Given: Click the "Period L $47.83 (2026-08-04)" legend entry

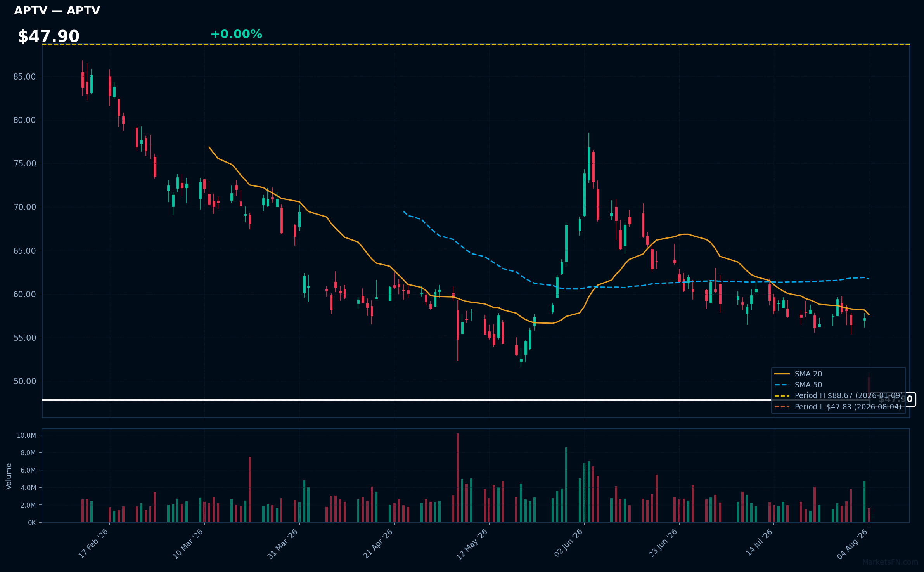Looking at the screenshot, I should point(838,407).
